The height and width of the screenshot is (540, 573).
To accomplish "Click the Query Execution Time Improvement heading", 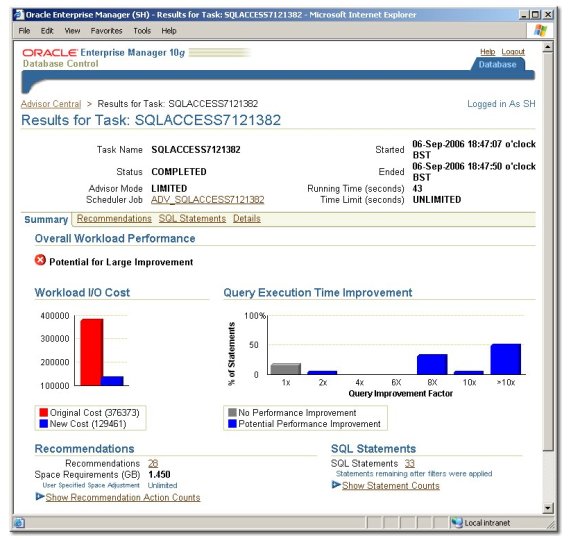I will (x=318, y=292).
